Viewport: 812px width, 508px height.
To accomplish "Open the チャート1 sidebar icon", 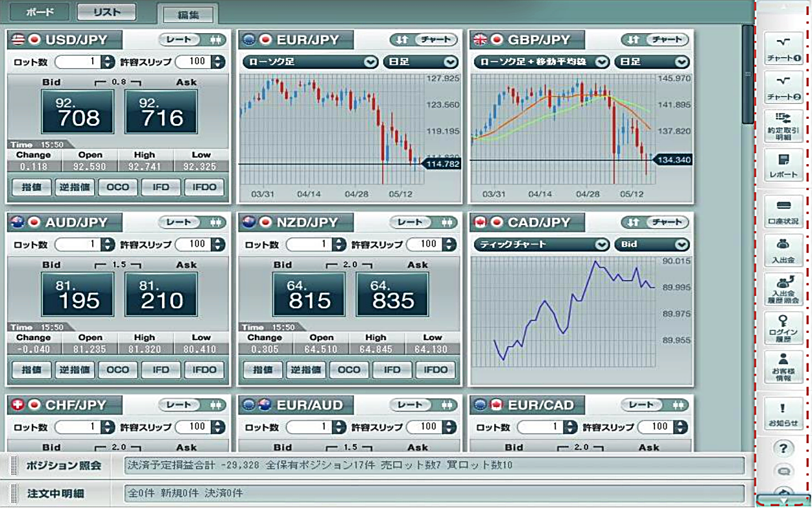I will 783,47.
